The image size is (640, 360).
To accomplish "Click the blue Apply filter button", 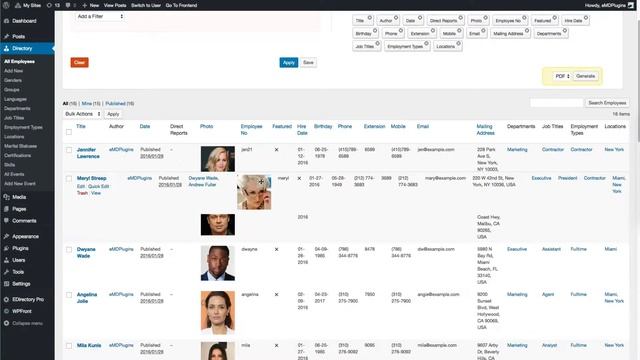I will coord(289,62).
